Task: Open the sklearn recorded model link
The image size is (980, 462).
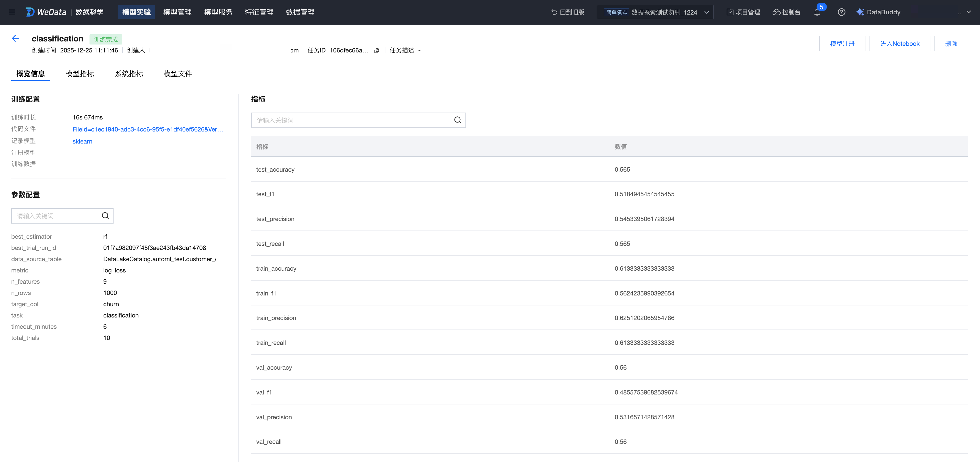Action: tap(82, 141)
